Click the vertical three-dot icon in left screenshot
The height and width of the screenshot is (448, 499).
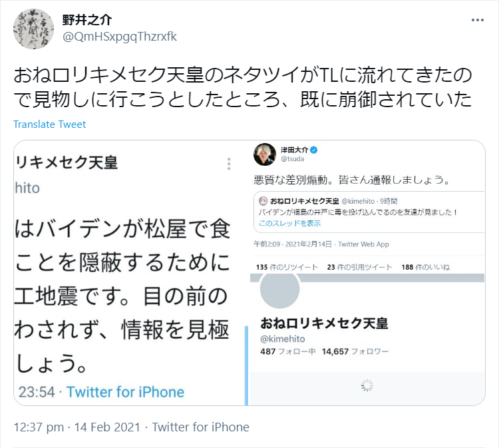(x=229, y=164)
